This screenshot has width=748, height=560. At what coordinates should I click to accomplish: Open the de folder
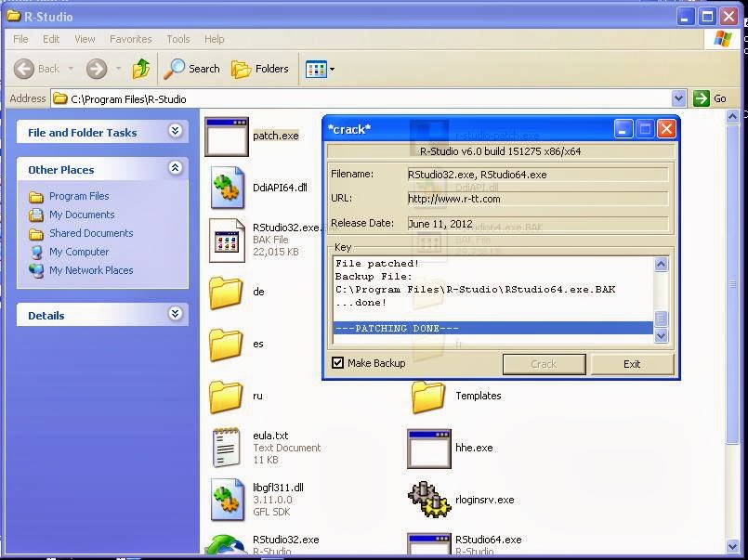pos(226,293)
